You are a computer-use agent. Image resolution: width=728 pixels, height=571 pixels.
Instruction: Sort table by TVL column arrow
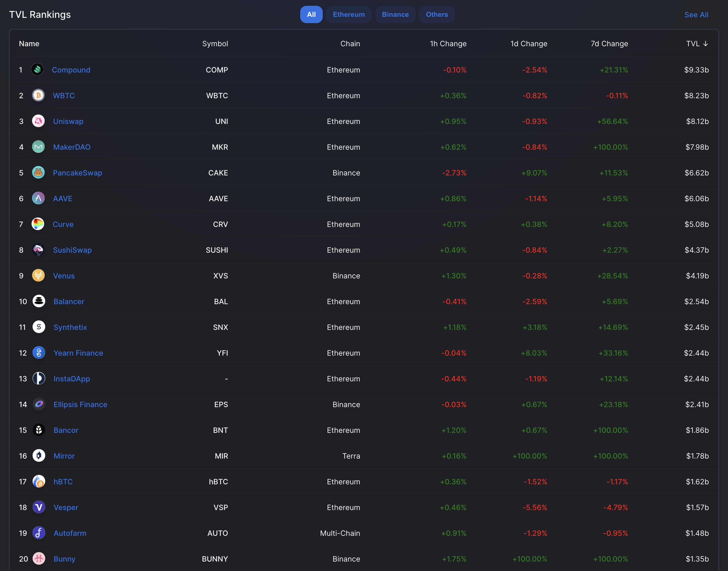706,44
